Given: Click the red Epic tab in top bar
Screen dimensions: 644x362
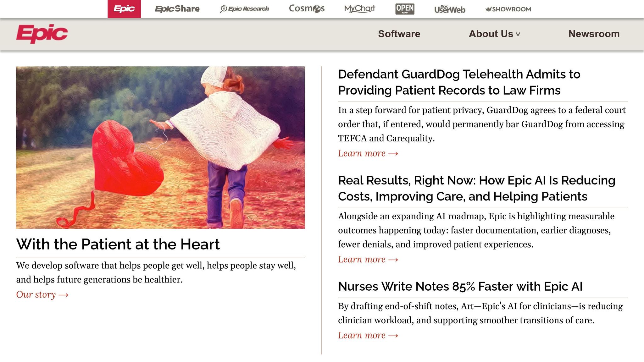Looking at the screenshot, I should 124,9.
